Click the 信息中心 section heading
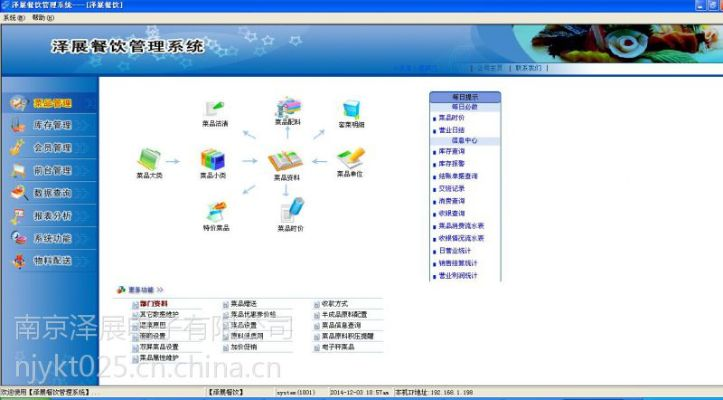The width and height of the screenshot is (723, 400). pyautogui.click(x=464, y=141)
